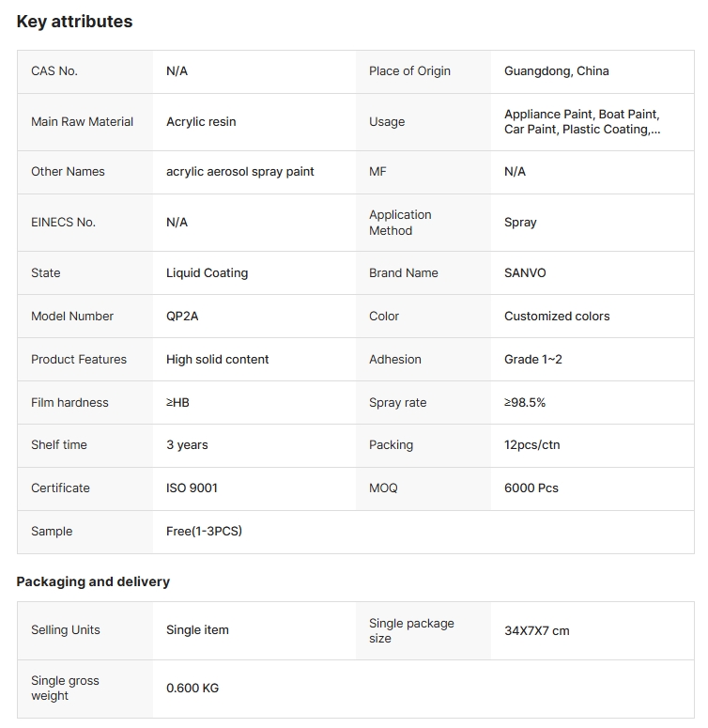Screen dimensions: 708x728
Task: Select the 6000 Pcs MOQ value
Action: (531, 488)
